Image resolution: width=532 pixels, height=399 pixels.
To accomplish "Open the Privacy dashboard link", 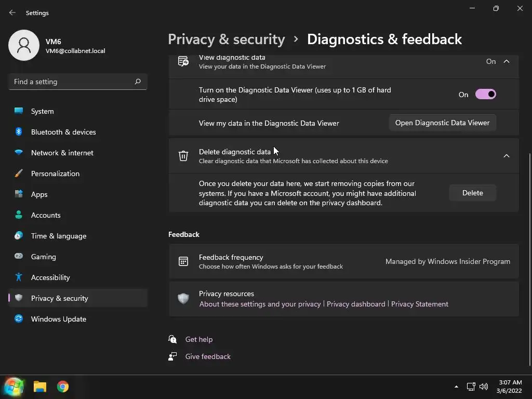I will click(356, 304).
